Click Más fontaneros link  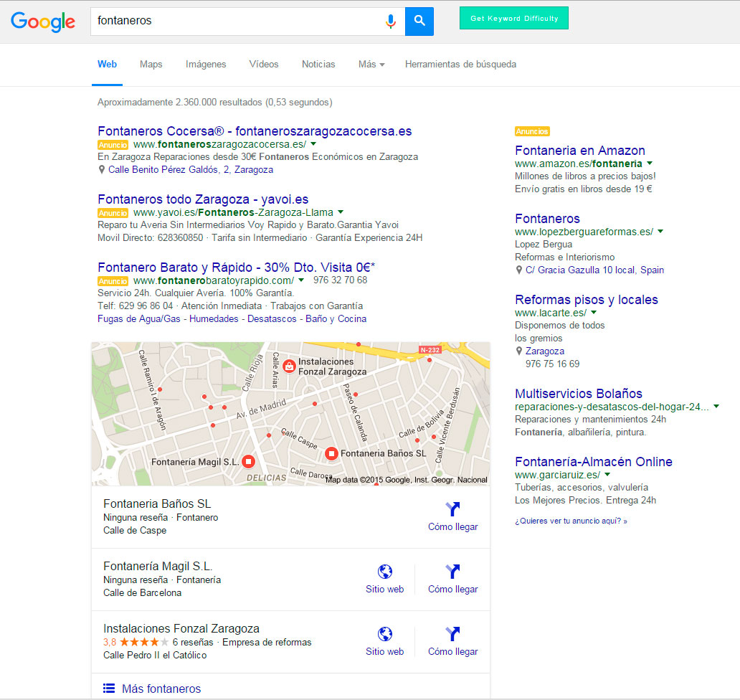(x=161, y=689)
